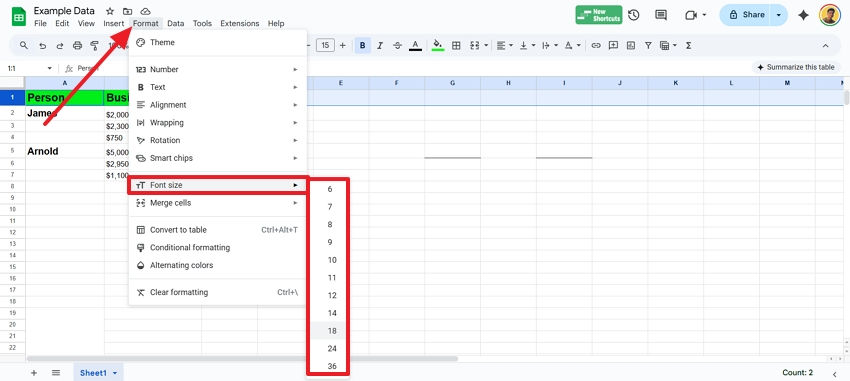Insert a comment via toolbar icon

613,46
